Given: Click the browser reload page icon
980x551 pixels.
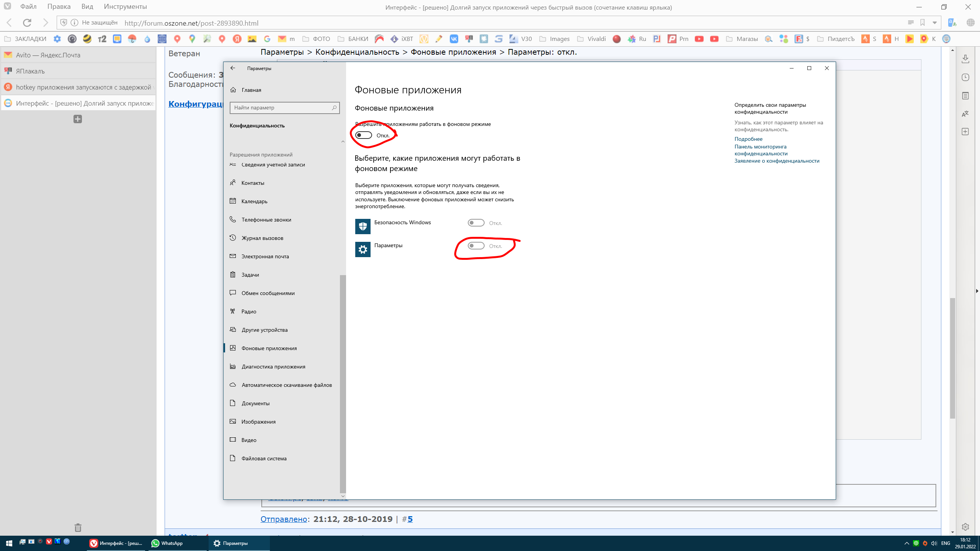Looking at the screenshot, I should (27, 23).
